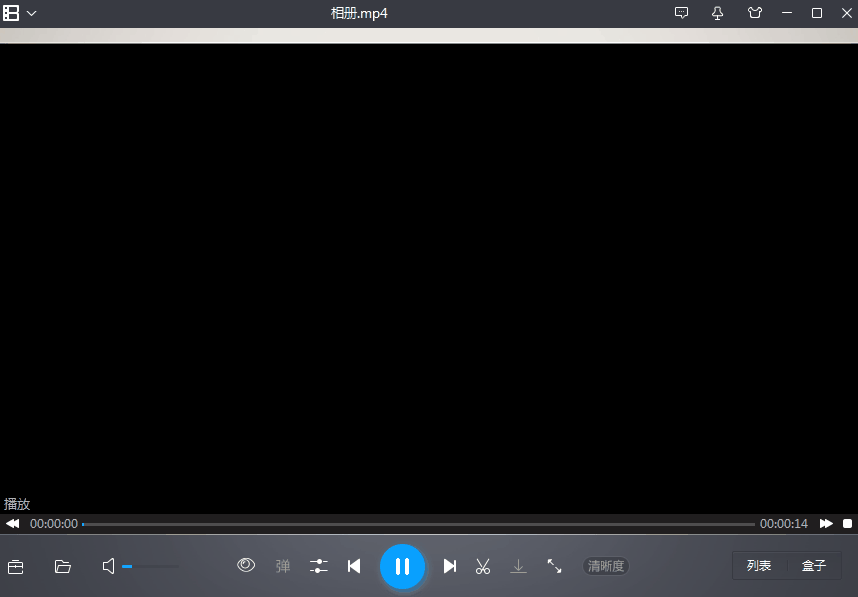Open the 盒子 box panel

click(814, 566)
